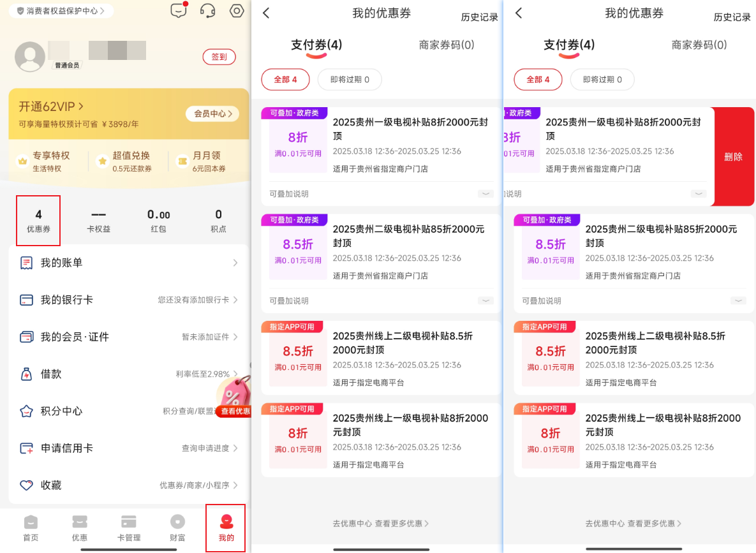Expand 我的账单 row chevron
The image size is (756, 553).
235,263
